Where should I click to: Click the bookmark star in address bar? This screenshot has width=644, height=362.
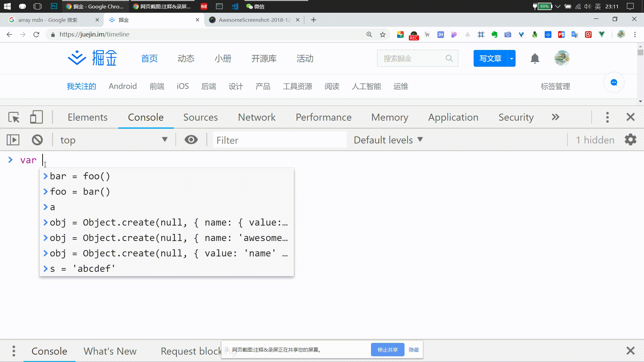point(383,35)
